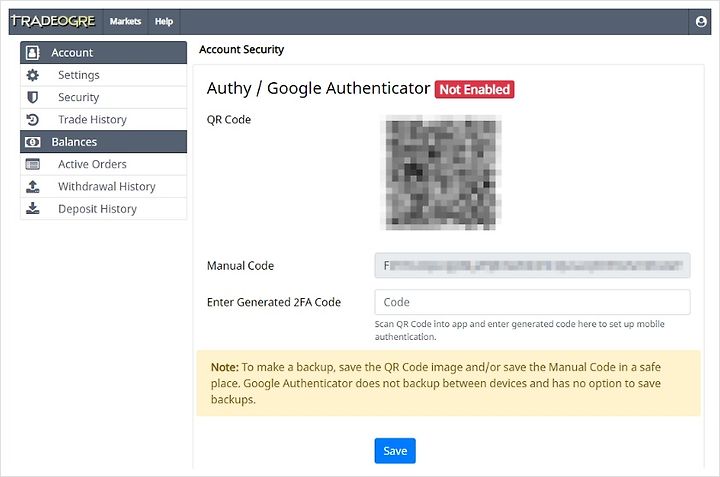
Task: Open Trade History in the sidebar
Action: [x=103, y=120]
